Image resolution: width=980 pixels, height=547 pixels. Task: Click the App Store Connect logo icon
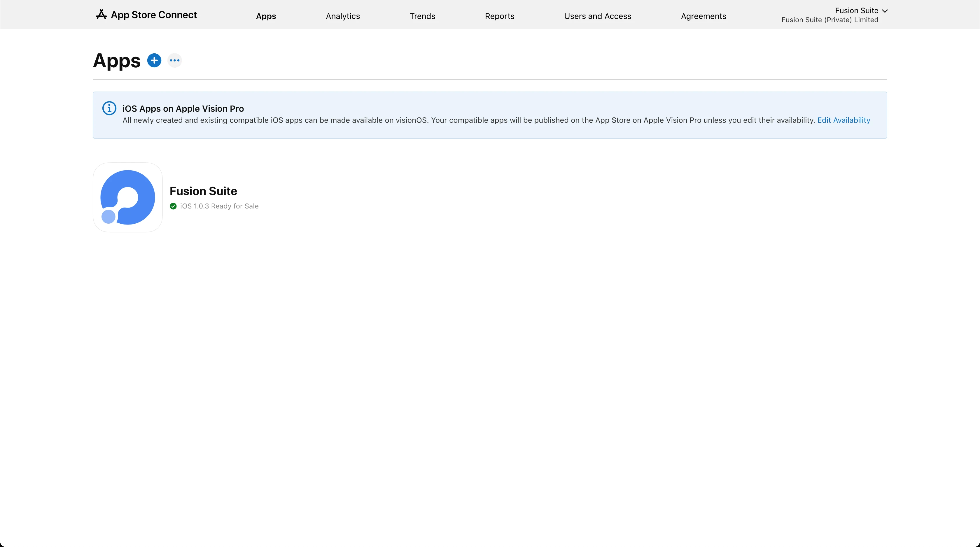click(x=101, y=15)
